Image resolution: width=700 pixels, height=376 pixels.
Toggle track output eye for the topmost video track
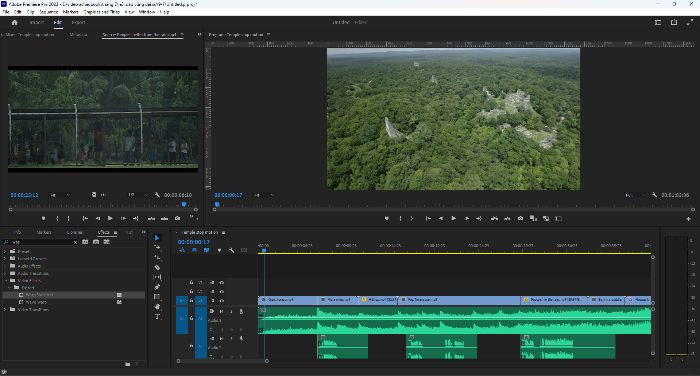[x=221, y=282]
